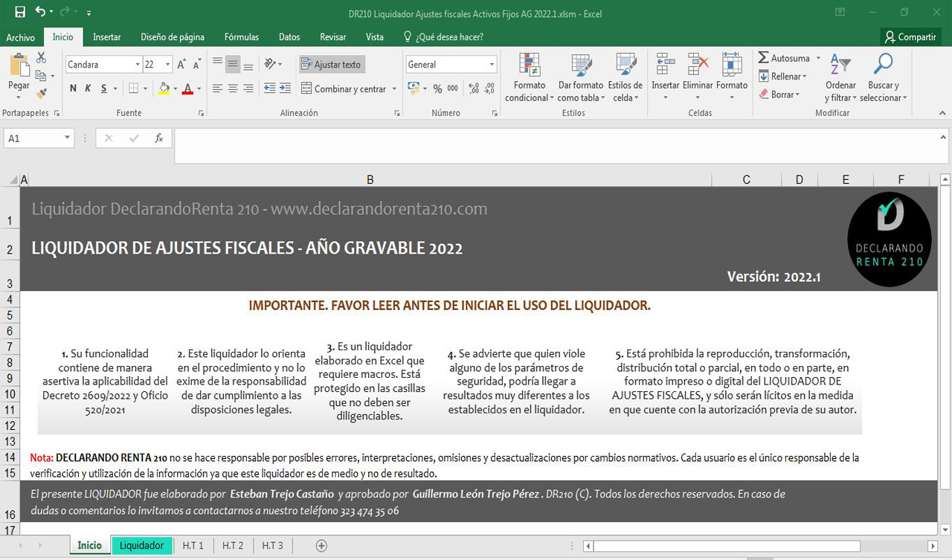Toggle Ajustar texto wrap option
Screen dimensions: 952x560
tap(332, 65)
